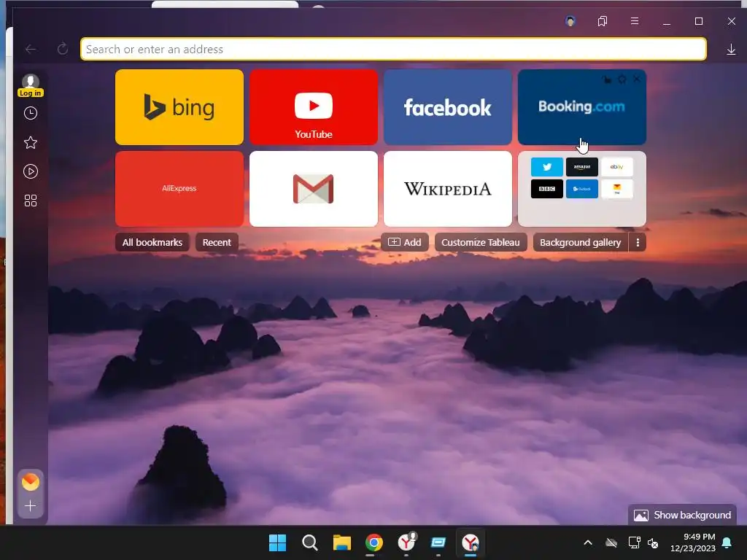The height and width of the screenshot is (560, 747).
Task: Open the Background gallery
Action: [x=580, y=242]
